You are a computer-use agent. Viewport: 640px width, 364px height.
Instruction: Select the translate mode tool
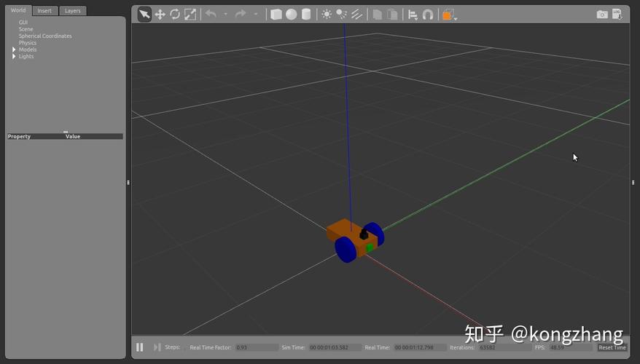(160, 15)
